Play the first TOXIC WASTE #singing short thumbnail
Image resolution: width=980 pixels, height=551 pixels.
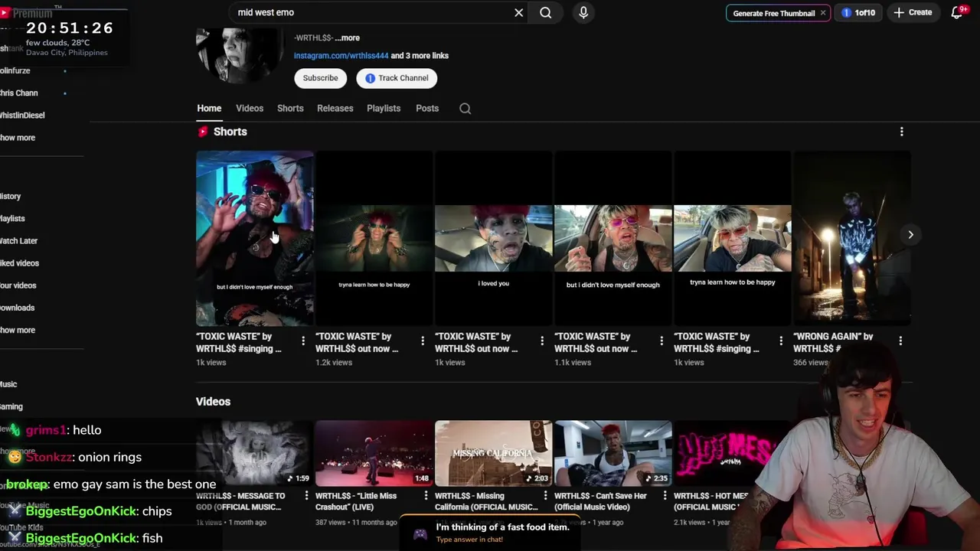(x=255, y=238)
